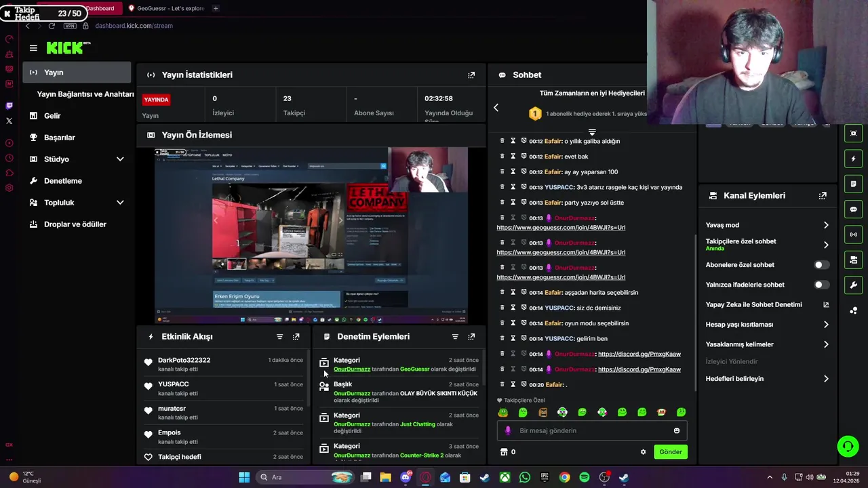
Task: Open emoji picker in chat message box
Action: [x=677, y=430]
